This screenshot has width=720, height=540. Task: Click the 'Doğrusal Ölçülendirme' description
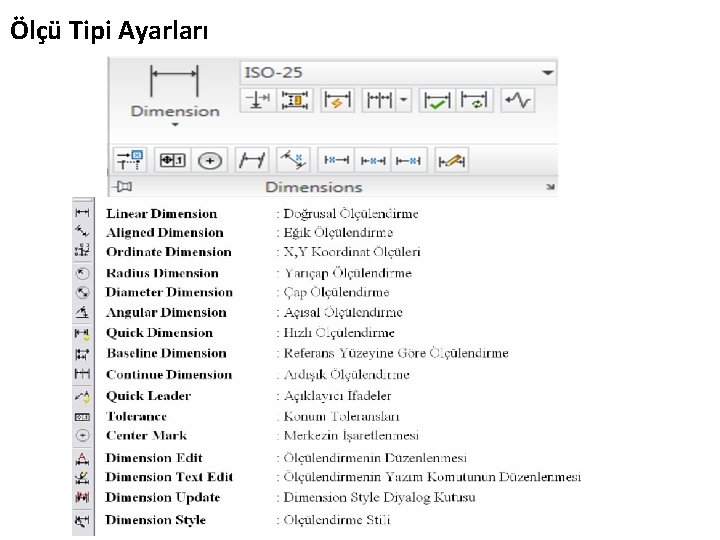(x=351, y=214)
